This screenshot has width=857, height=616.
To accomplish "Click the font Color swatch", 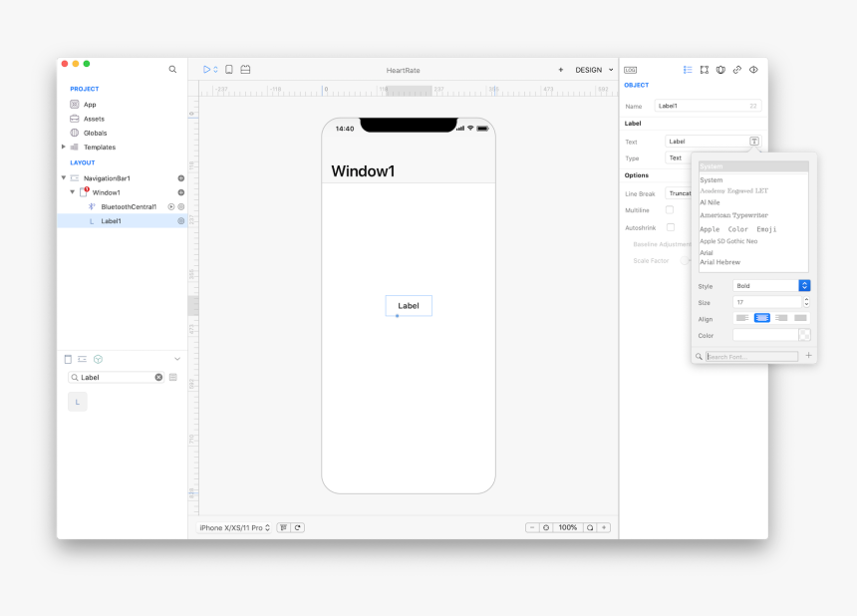I will [765, 335].
